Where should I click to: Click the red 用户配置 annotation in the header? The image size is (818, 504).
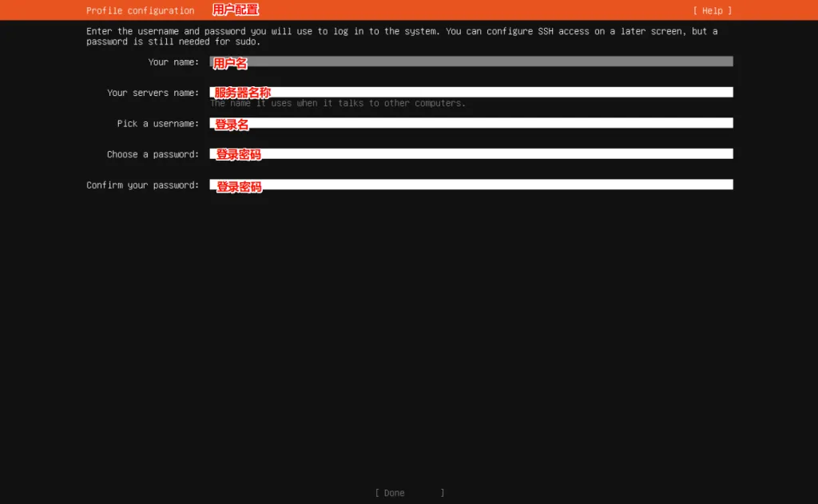click(x=236, y=10)
